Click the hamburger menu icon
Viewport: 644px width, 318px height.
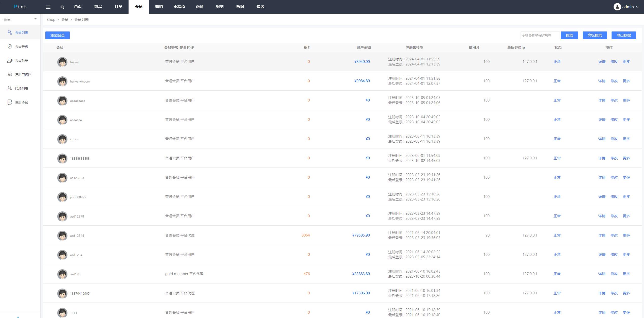(48, 7)
